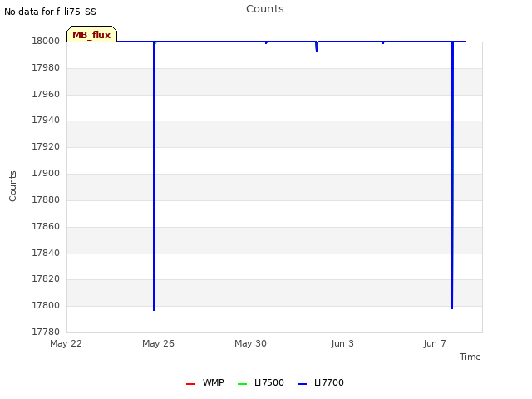Click the Counts chart title
Viewport: 532px width, 399px height.
tap(265, 9)
